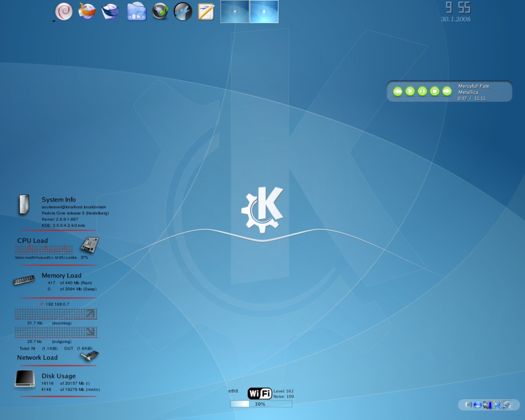The height and width of the screenshot is (420, 525).
Task: Launch the amaroK wolf music-note icon
Action: (160, 11)
